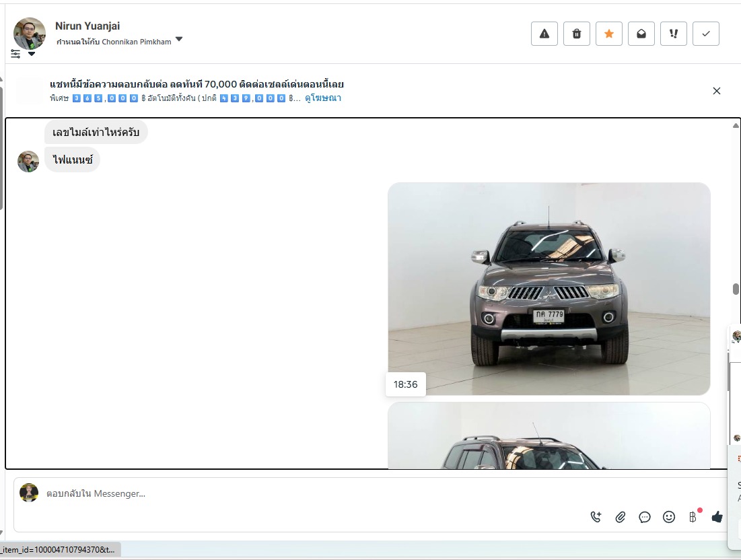Screen dimensions: 741x560
Task: Toggle the orange star follow-up marker
Action: click(608, 34)
